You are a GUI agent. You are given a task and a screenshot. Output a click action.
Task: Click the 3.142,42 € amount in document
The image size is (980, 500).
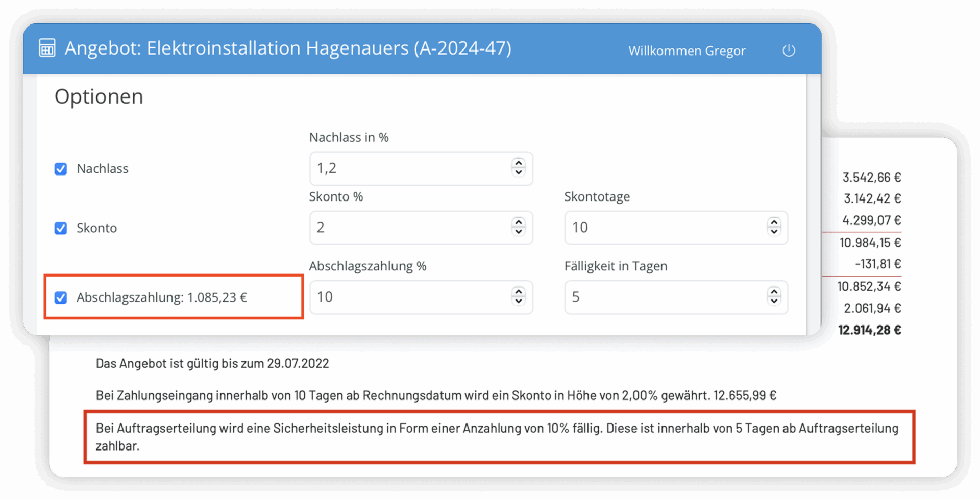(872, 198)
